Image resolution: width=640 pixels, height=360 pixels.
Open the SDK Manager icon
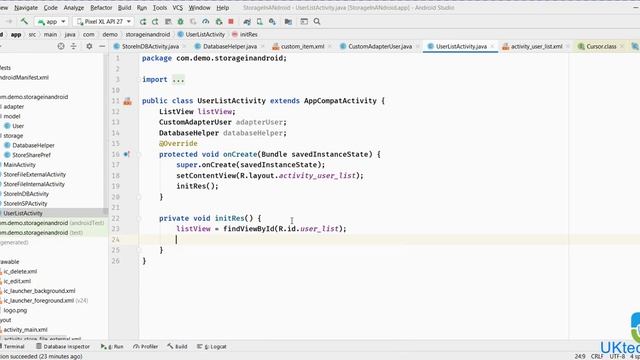coord(272,22)
